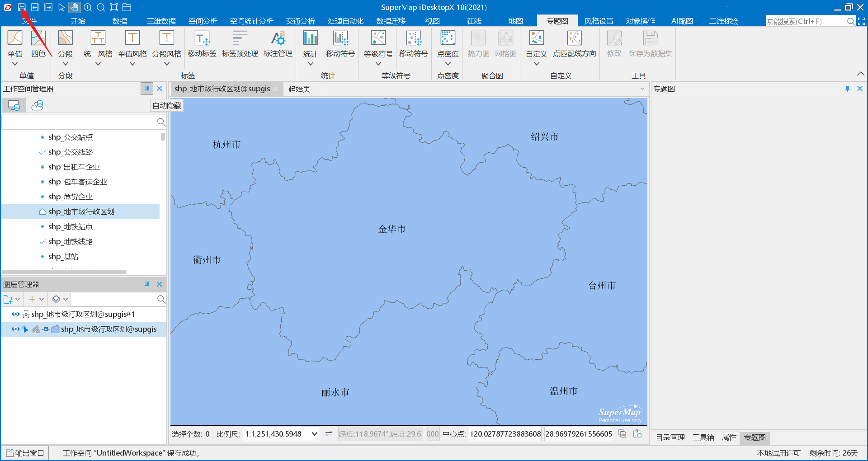The width and height of the screenshot is (868, 461).
Task: Open 标签预处理 label preprocessing
Action: 240,44
